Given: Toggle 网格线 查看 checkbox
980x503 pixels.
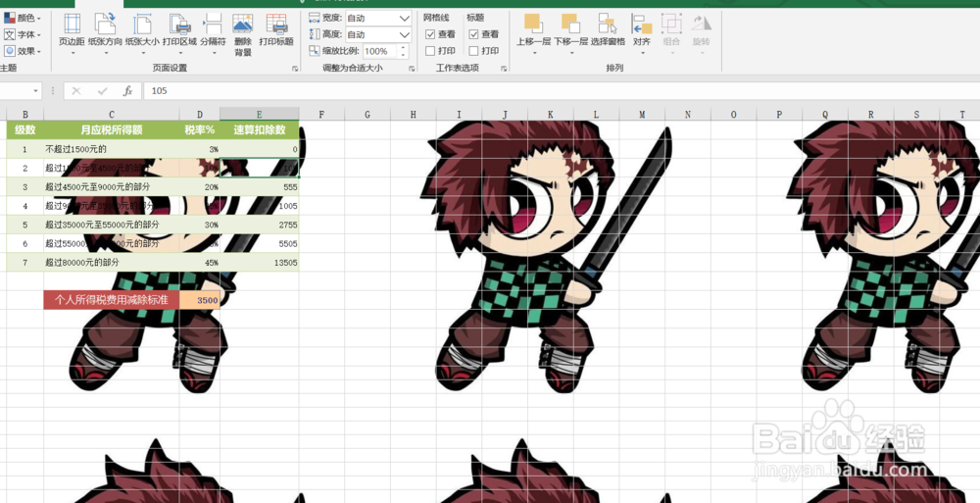Looking at the screenshot, I should (x=430, y=34).
